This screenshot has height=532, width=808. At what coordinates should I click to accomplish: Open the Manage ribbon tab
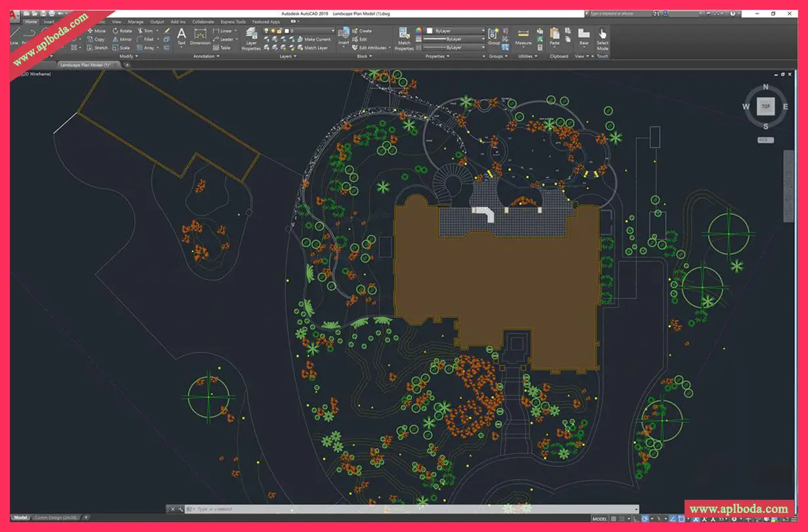[x=135, y=22]
